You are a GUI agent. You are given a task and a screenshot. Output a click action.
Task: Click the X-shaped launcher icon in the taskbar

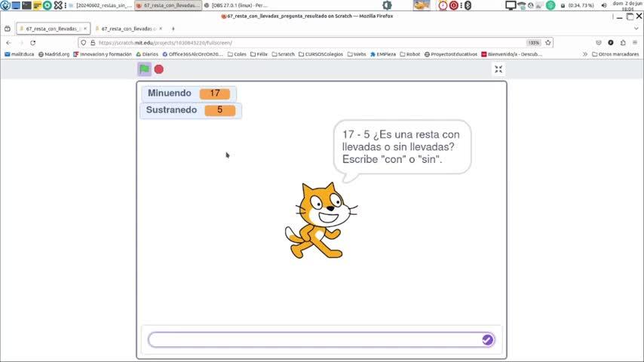point(58,5)
